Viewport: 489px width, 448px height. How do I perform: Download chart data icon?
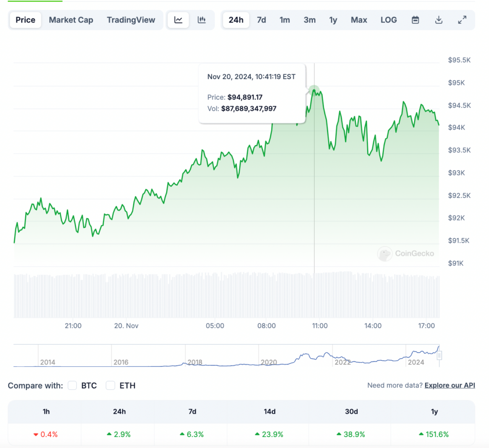point(439,20)
